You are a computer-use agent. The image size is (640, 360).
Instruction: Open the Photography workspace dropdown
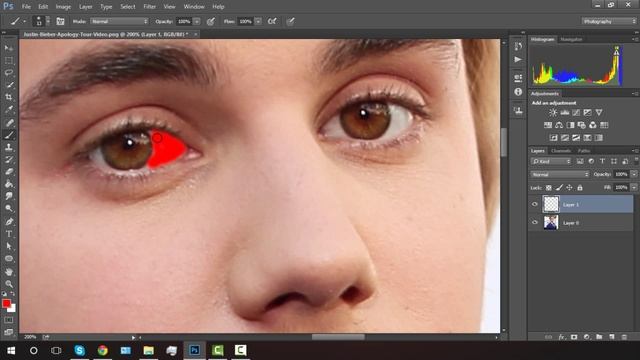coord(609,21)
